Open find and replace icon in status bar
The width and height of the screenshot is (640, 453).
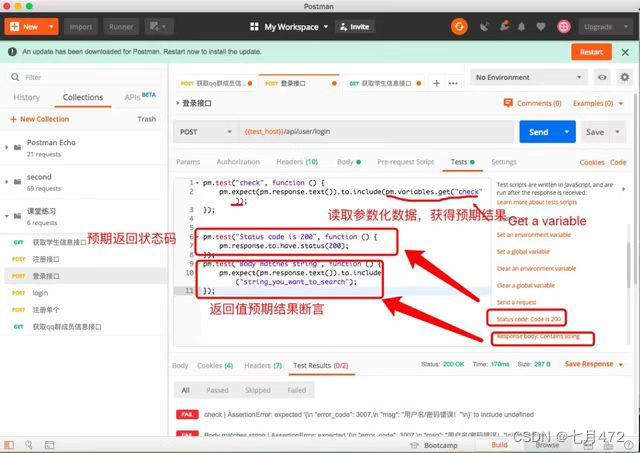(x=29, y=445)
